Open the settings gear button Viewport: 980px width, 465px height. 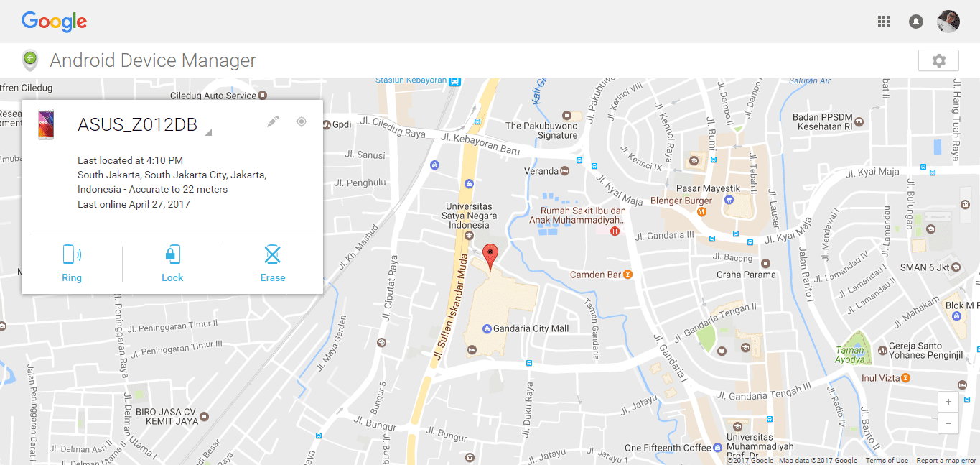[938, 60]
